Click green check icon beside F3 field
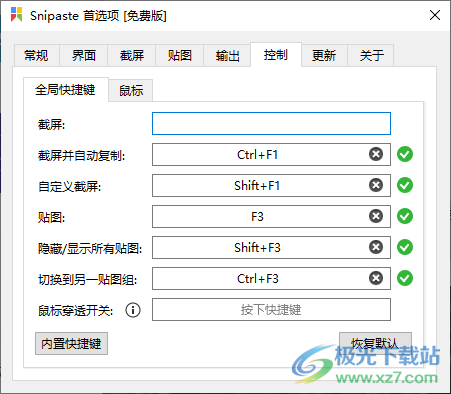 [x=405, y=216]
